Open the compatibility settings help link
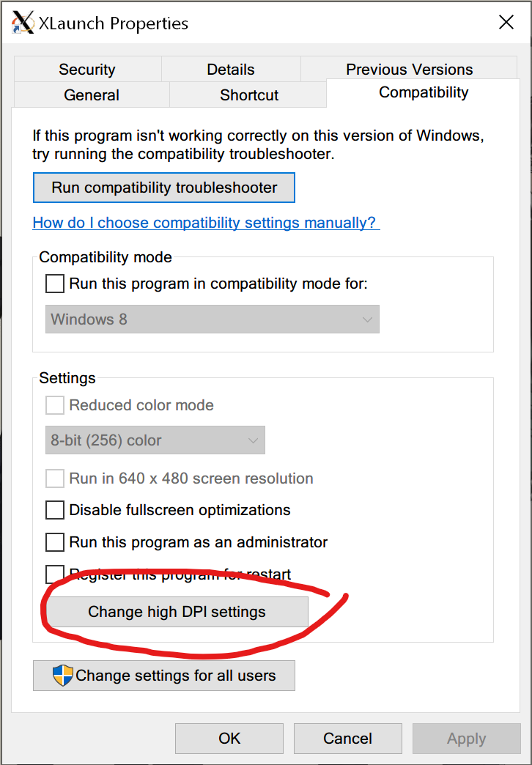This screenshot has height=765, width=532. pos(206,223)
